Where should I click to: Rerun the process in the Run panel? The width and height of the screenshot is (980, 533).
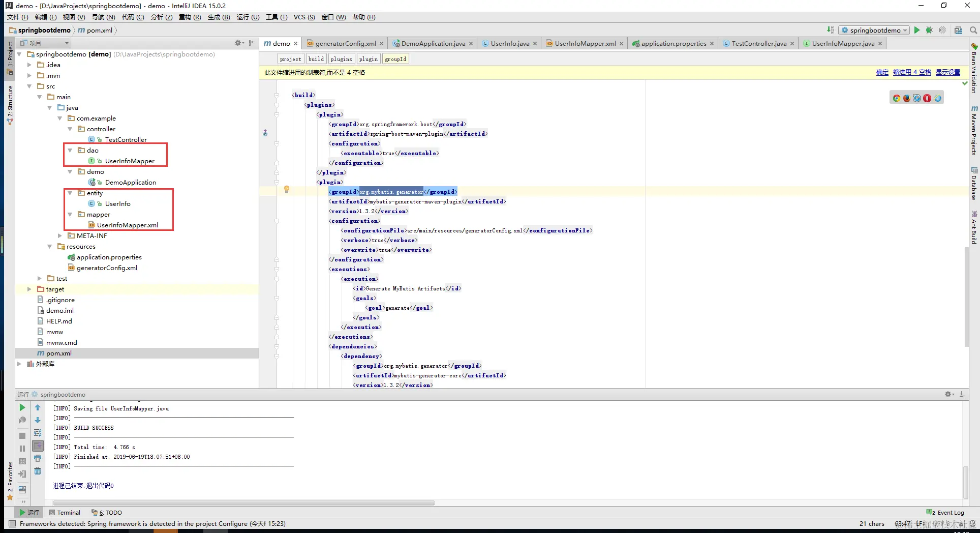[x=22, y=407]
